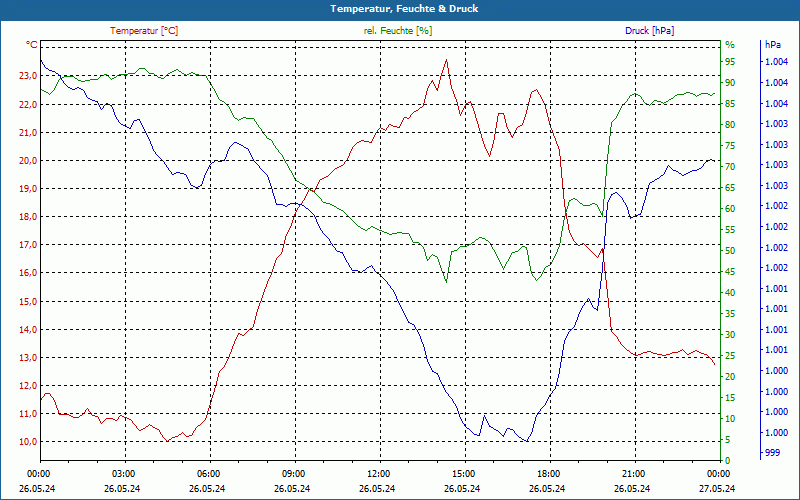The image size is (800, 500).
Task: Click green humidity axis value '20'
Action: (x=730, y=377)
